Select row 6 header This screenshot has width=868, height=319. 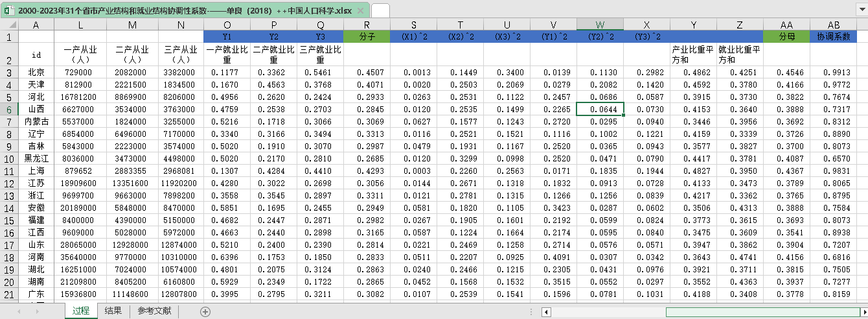coord(9,110)
